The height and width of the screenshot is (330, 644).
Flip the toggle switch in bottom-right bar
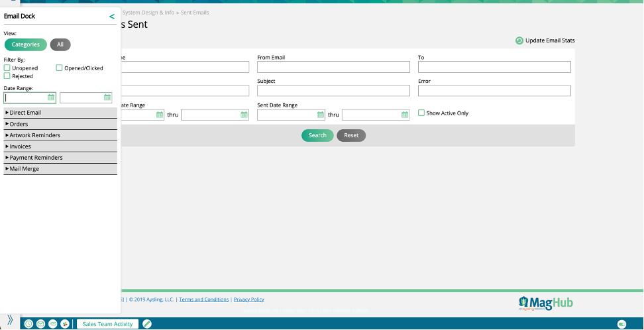[x=621, y=324]
